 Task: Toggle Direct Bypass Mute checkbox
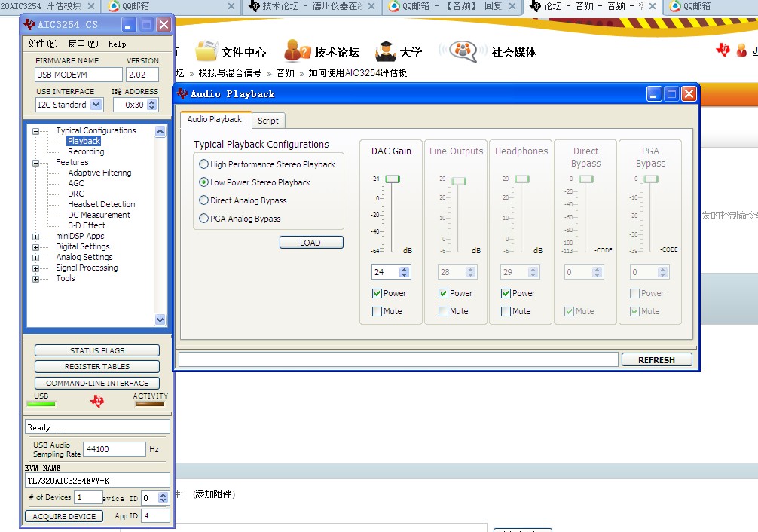(570, 311)
